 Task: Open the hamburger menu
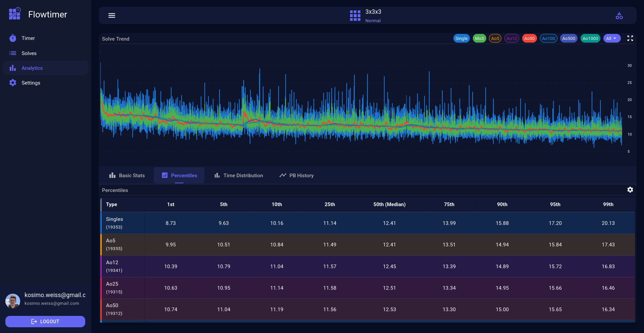[112, 15]
